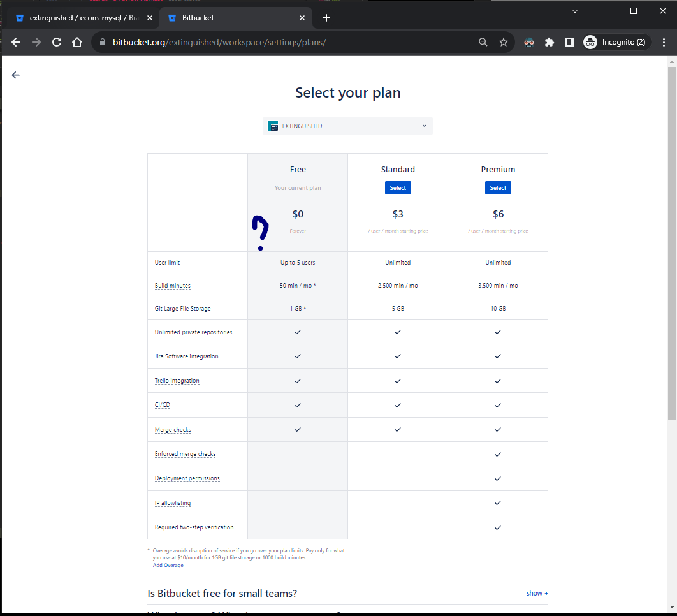Select the Premium plan

(498, 188)
